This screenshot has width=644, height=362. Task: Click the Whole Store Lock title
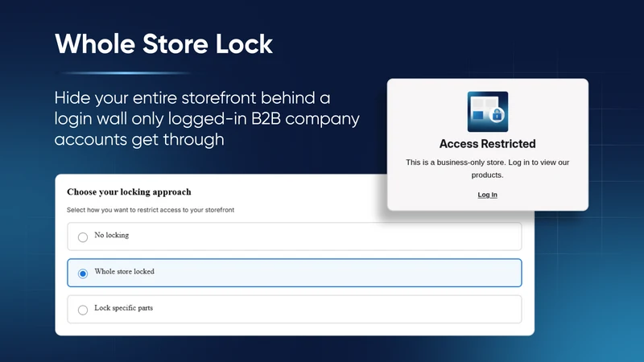[163, 43]
